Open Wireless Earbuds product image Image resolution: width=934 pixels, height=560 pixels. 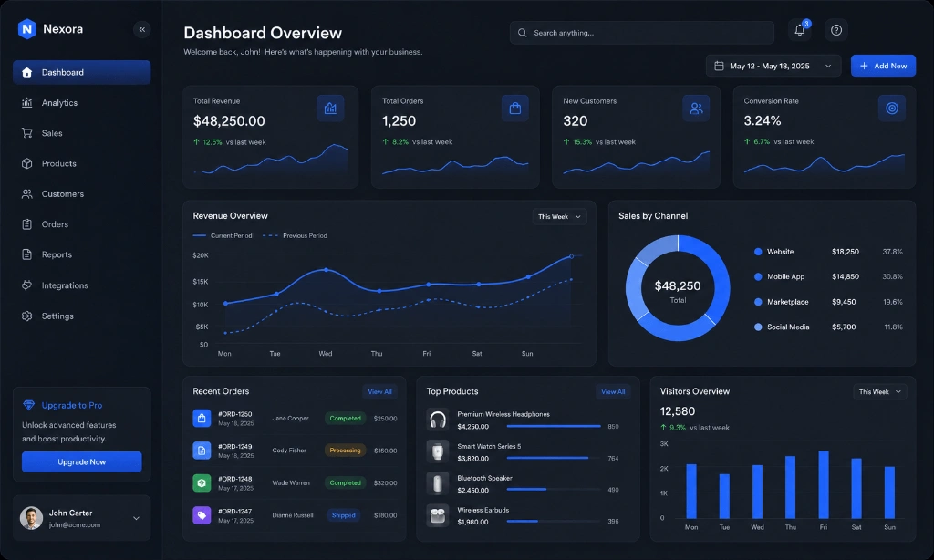pyautogui.click(x=437, y=515)
